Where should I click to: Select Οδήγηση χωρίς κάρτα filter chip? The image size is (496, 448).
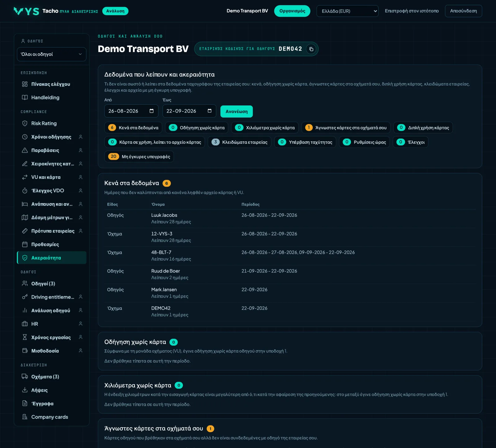(197, 128)
